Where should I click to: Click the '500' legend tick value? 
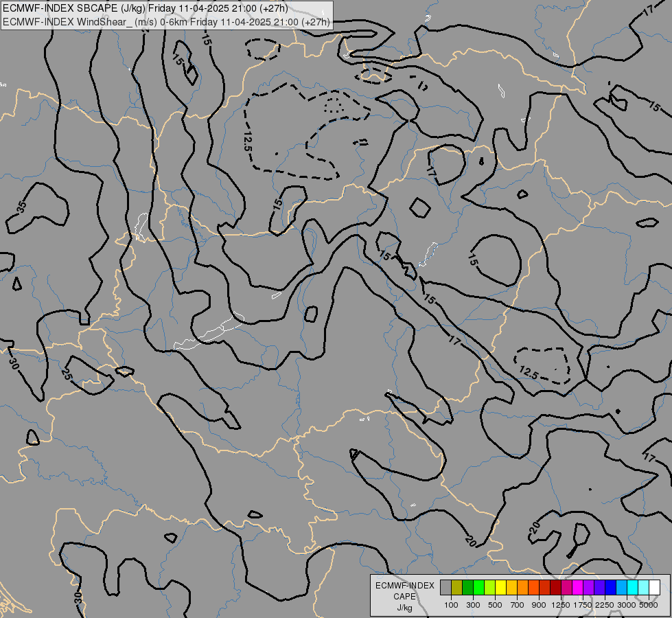[x=495, y=605]
